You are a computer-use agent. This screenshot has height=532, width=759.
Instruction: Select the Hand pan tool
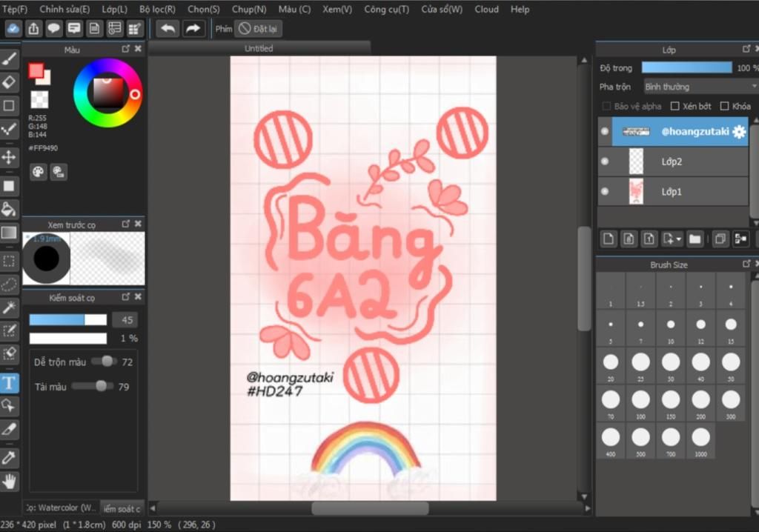[x=9, y=481]
